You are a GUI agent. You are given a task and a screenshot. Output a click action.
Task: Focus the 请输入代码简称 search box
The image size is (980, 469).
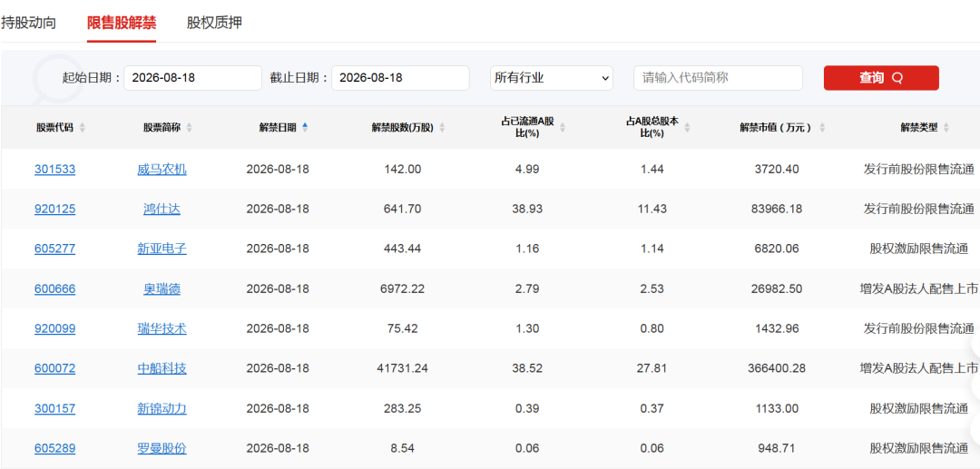(x=718, y=78)
